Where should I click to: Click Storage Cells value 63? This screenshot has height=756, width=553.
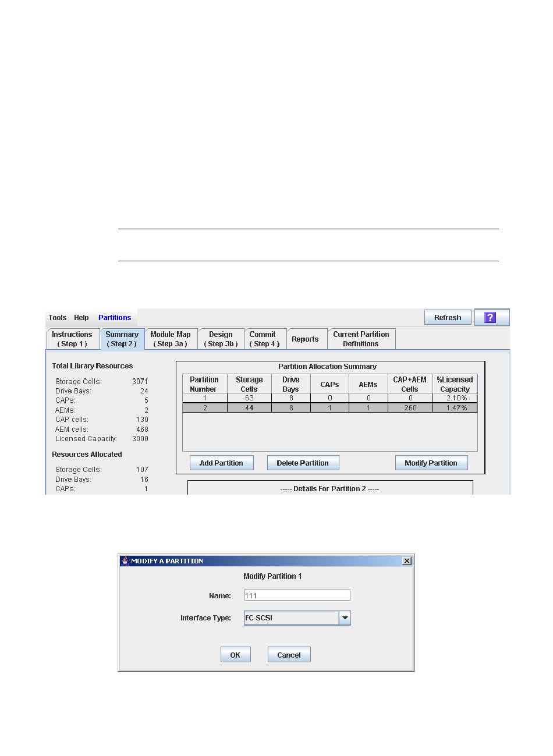coord(249,398)
